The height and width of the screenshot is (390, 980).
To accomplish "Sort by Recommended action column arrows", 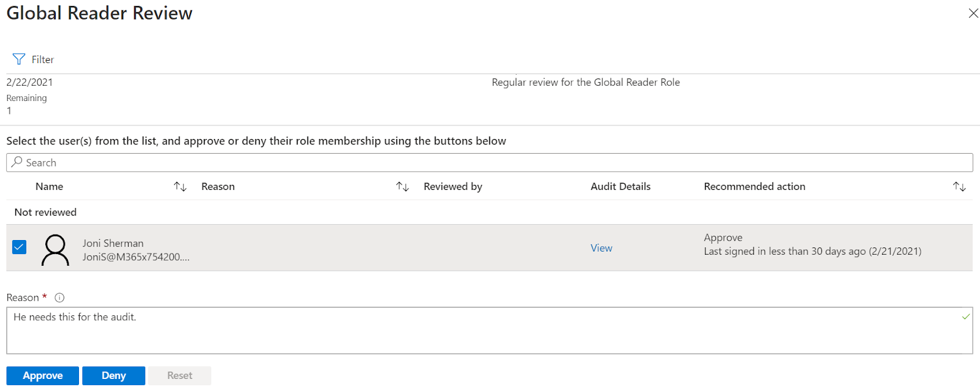I will pyautogui.click(x=959, y=187).
